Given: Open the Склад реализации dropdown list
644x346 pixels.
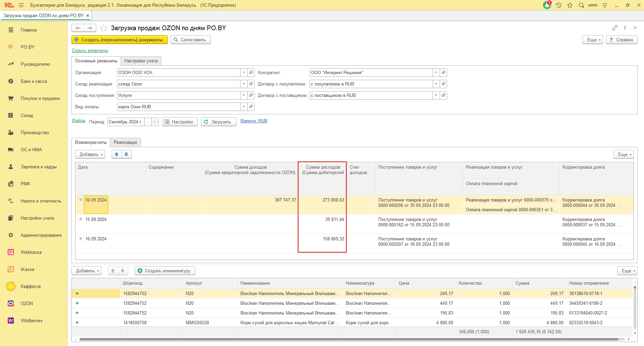Looking at the screenshot, I should click(x=244, y=84).
